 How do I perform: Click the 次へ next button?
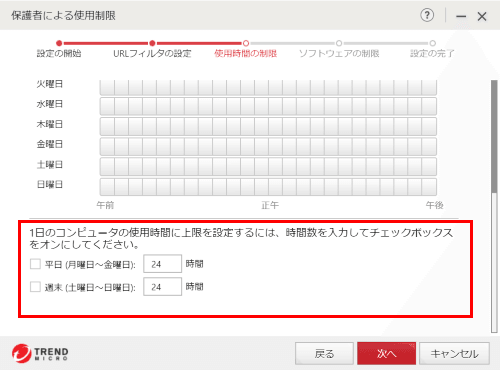click(386, 353)
